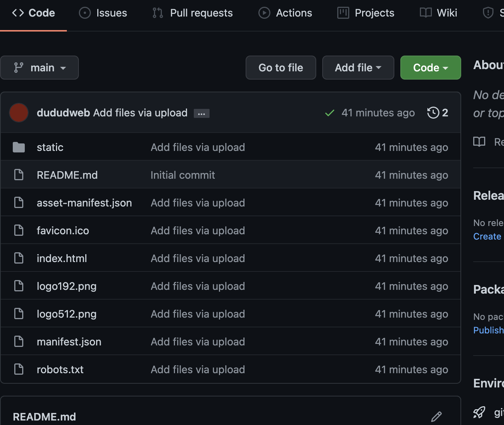Click the rocket deployment icon
Image resolution: width=504 pixels, height=425 pixels.
point(479,413)
